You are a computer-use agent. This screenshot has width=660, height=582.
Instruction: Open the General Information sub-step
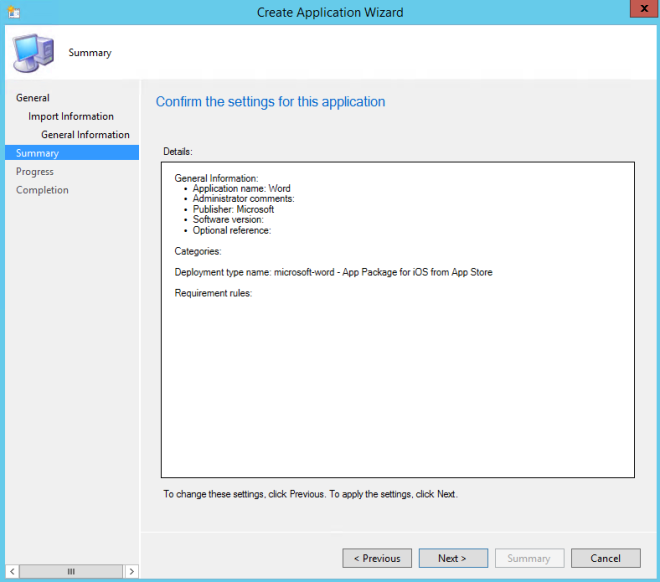coord(85,135)
